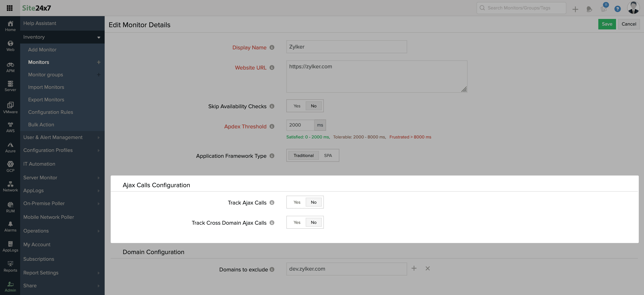The image size is (644, 295).
Task: Set Skip Availability Checks to No
Action: coord(314,106)
